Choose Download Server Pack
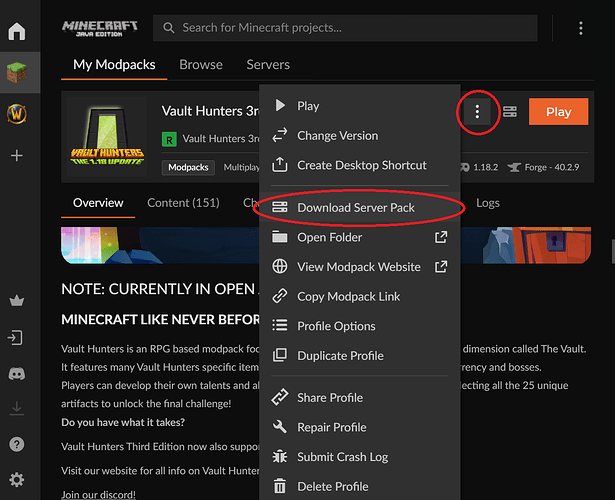615x500 pixels. pyautogui.click(x=360, y=207)
